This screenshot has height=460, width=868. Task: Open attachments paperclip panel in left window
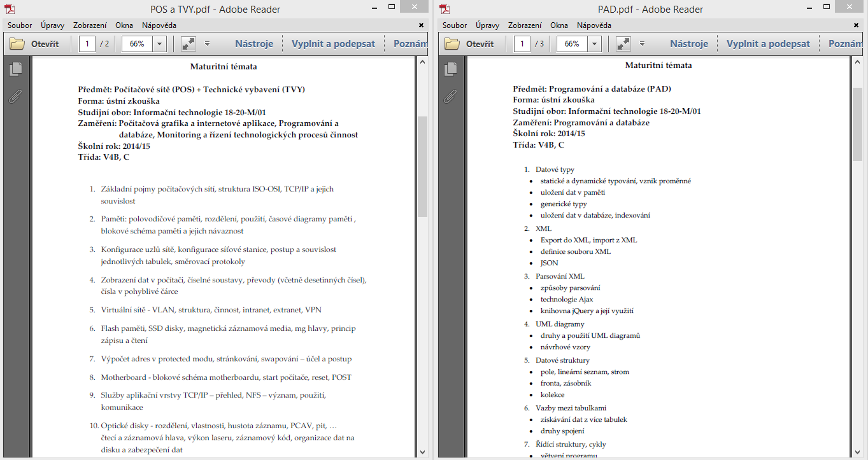16,97
